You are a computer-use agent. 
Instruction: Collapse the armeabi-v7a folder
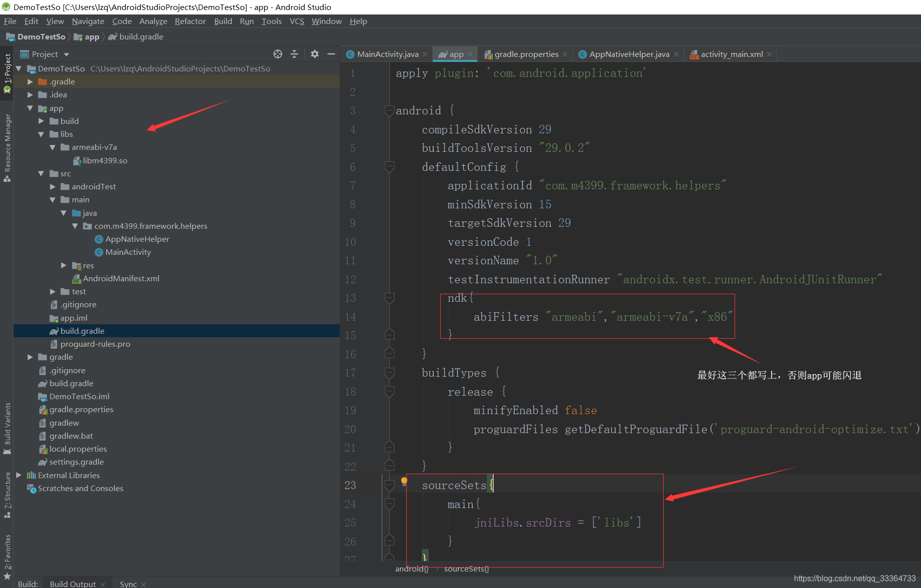coord(52,147)
